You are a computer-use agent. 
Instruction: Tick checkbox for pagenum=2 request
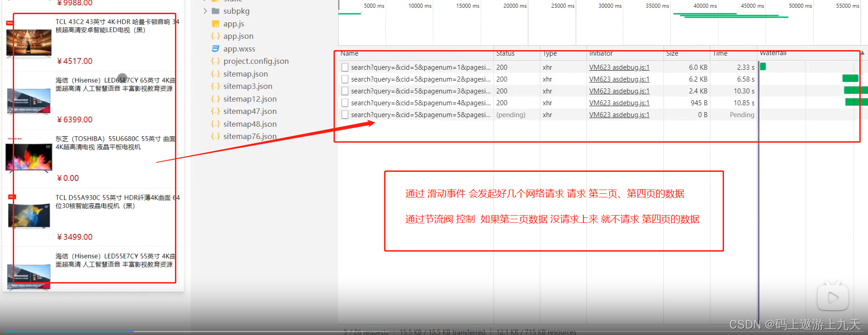pyautogui.click(x=345, y=79)
